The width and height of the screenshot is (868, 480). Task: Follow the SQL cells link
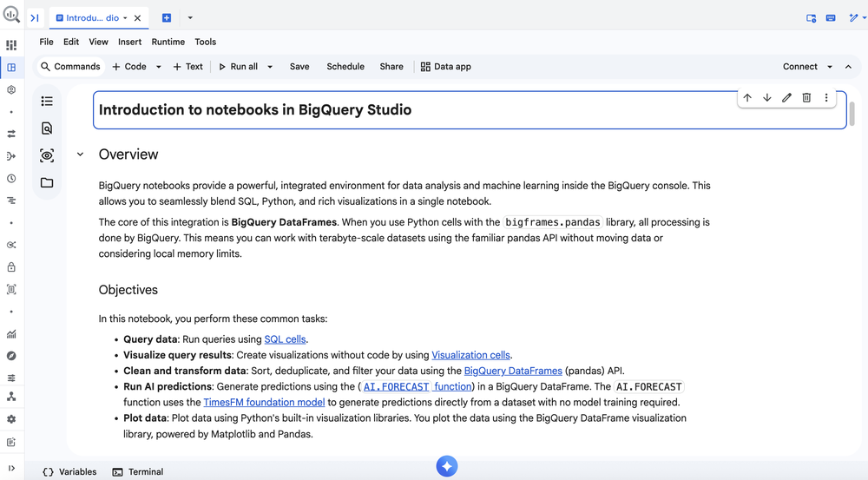click(285, 339)
